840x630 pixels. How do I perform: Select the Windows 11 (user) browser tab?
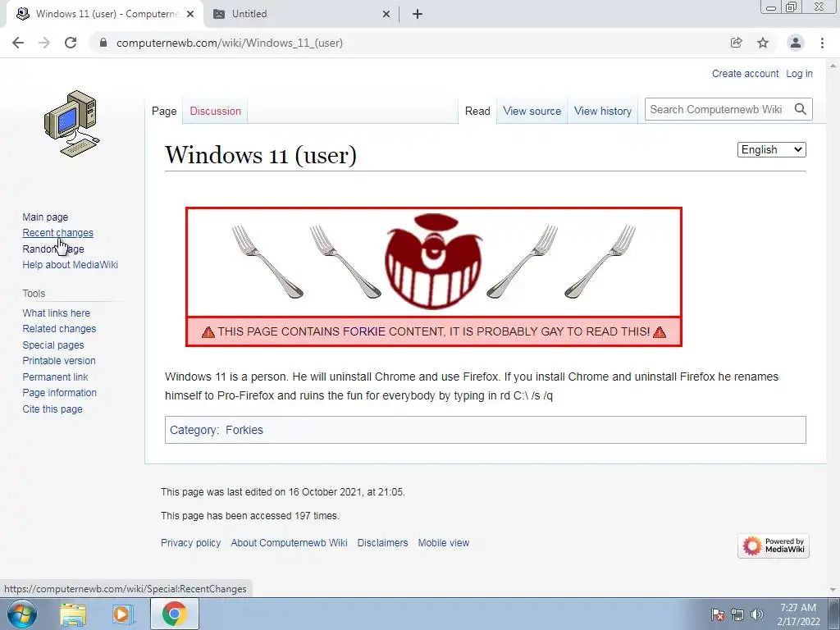tap(105, 14)
